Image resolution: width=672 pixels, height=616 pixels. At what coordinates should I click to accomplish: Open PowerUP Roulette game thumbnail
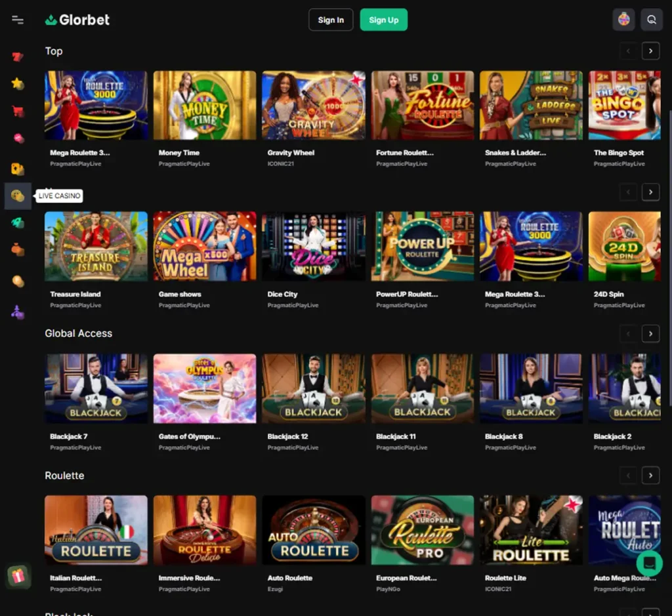(423, 246)
